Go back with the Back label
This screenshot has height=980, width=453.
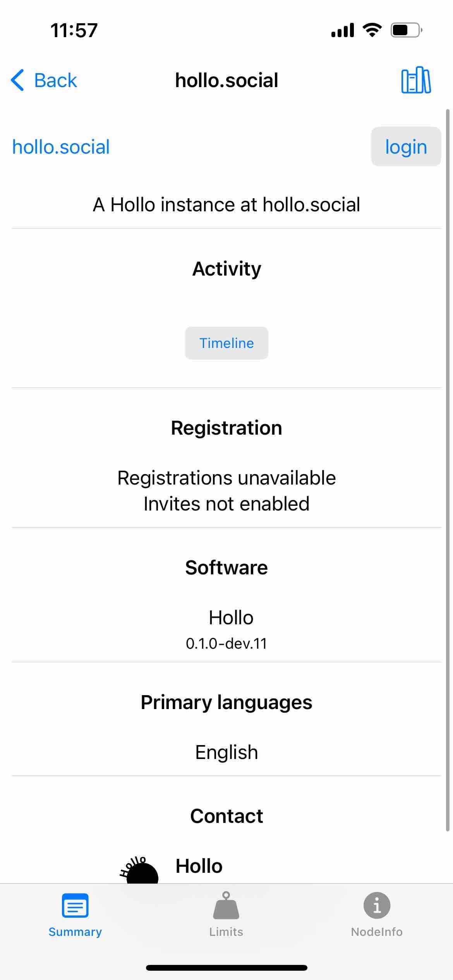[56, 81]
